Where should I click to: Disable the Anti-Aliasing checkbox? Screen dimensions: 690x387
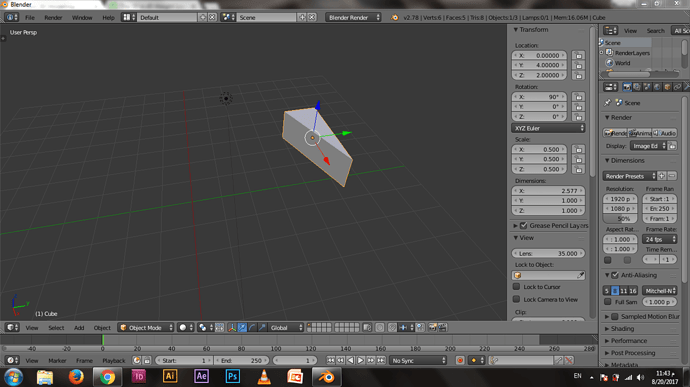coord(615,275)
